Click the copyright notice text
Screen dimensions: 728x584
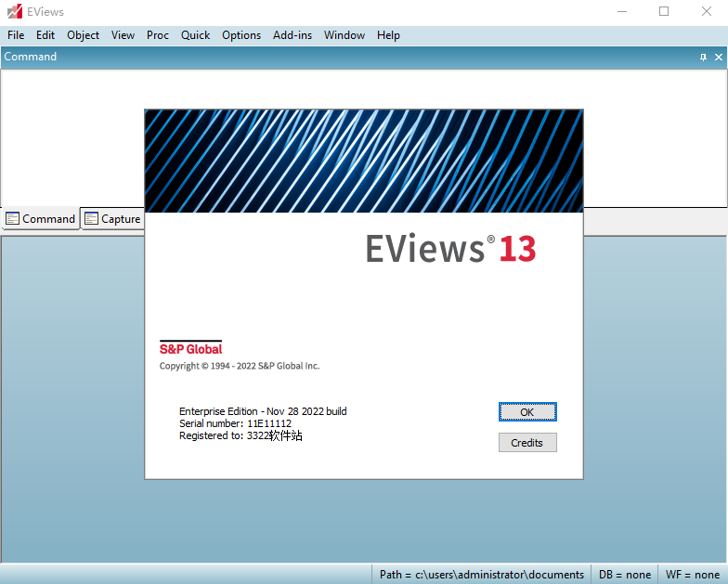(x=240, y=366)
